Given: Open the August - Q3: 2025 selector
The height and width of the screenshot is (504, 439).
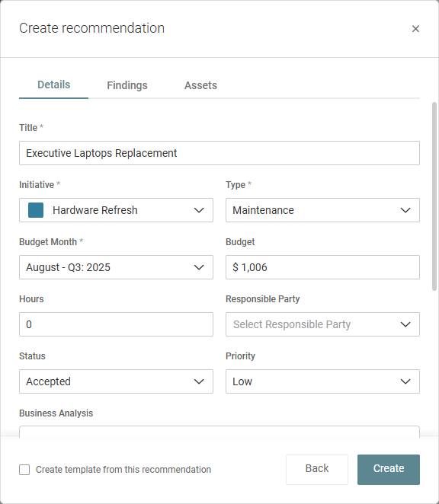Looking at the screenshot, I should (x=116, y=267).
